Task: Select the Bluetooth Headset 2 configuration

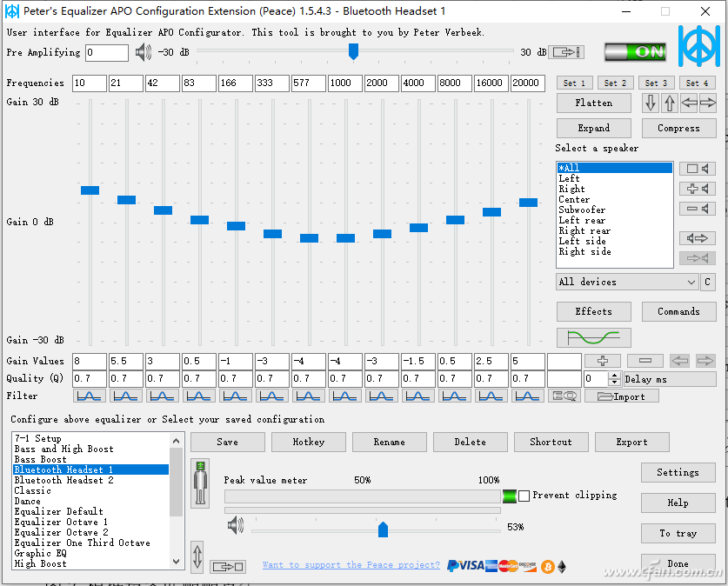Action: [91, 480]
